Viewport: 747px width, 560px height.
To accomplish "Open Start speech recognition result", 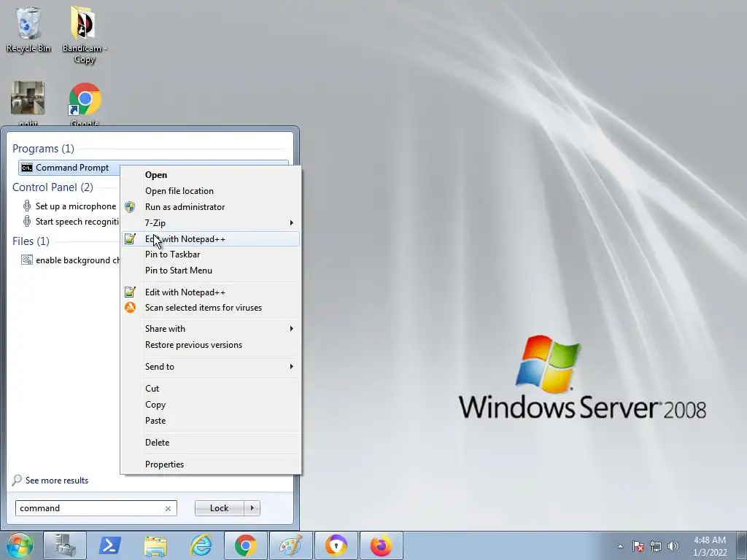I will click(x=70, y=222).
